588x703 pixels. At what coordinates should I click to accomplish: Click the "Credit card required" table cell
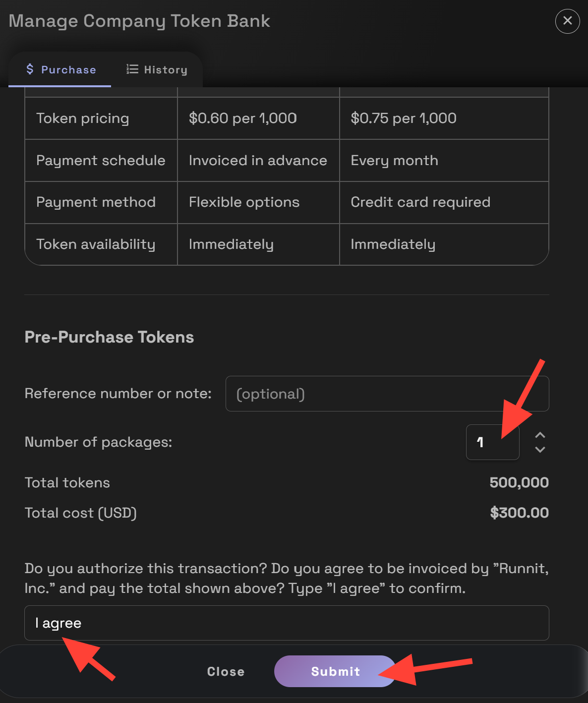420,202
